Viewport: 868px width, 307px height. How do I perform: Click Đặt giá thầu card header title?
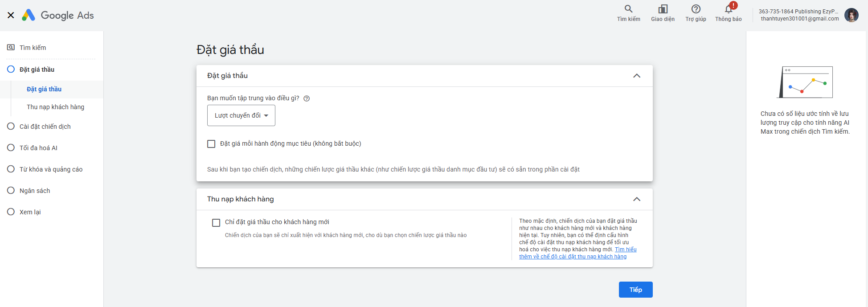click(227, 76)
